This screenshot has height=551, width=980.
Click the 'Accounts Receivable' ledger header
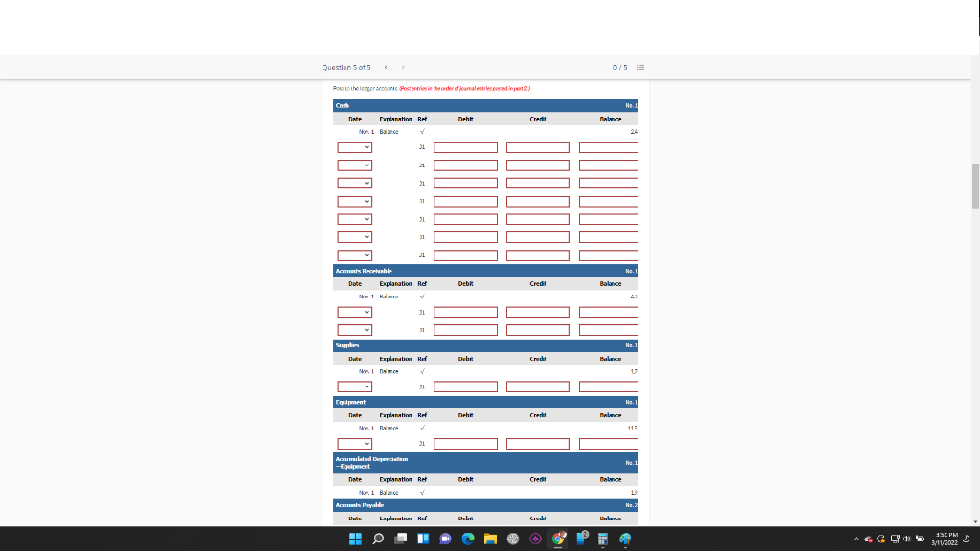[x=485, y=271]
